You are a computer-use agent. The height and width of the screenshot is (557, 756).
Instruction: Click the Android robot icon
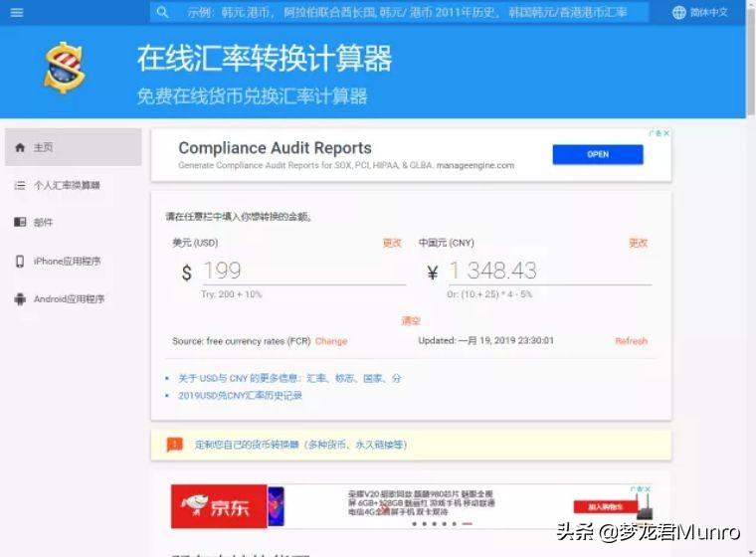20,299
